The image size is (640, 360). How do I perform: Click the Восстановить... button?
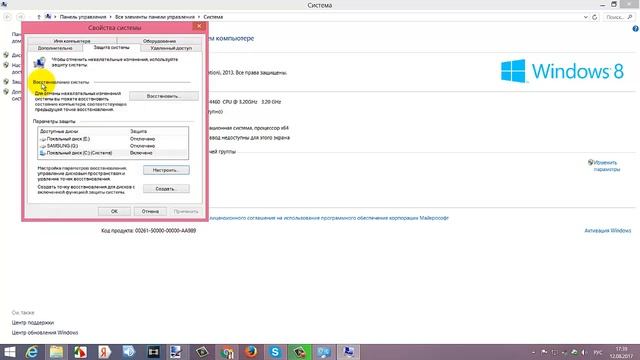click(164, 96)
